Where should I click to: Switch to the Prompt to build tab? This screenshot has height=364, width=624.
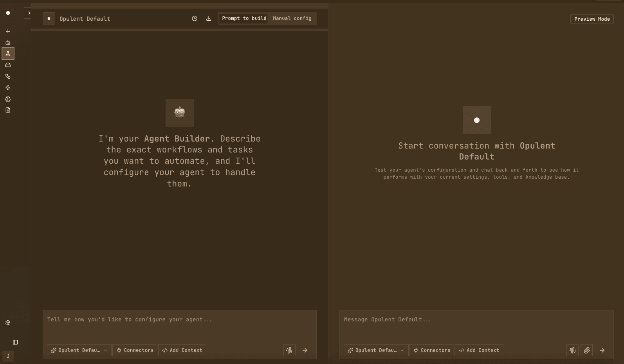coord(244,18)
